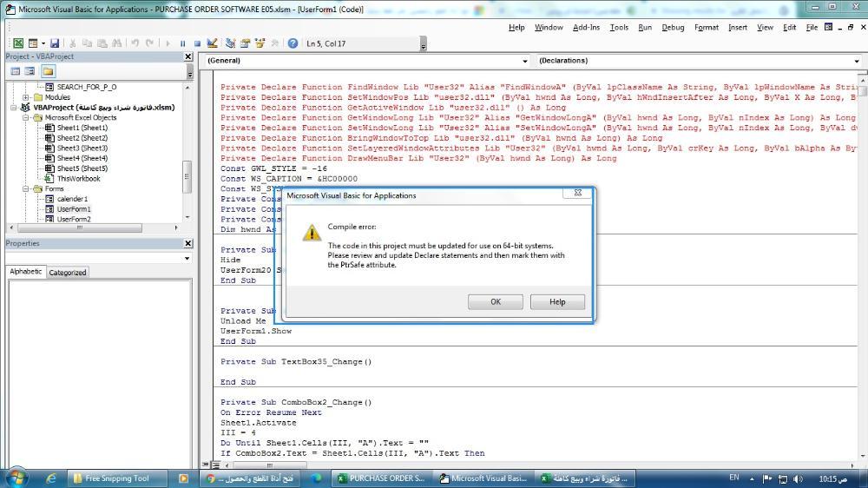Close the Project - VBAProject panel
Viewport: 868px width, 488px height.
[x=187, y=56]
